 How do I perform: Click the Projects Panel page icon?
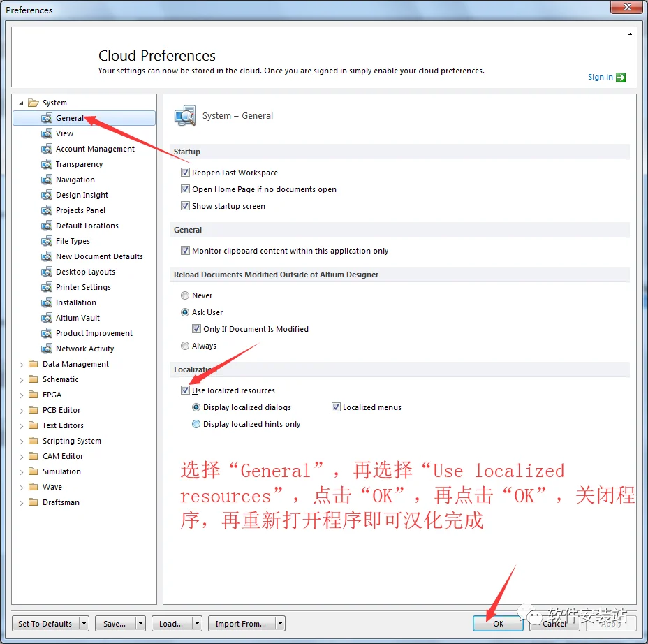(x=47, y=210)
